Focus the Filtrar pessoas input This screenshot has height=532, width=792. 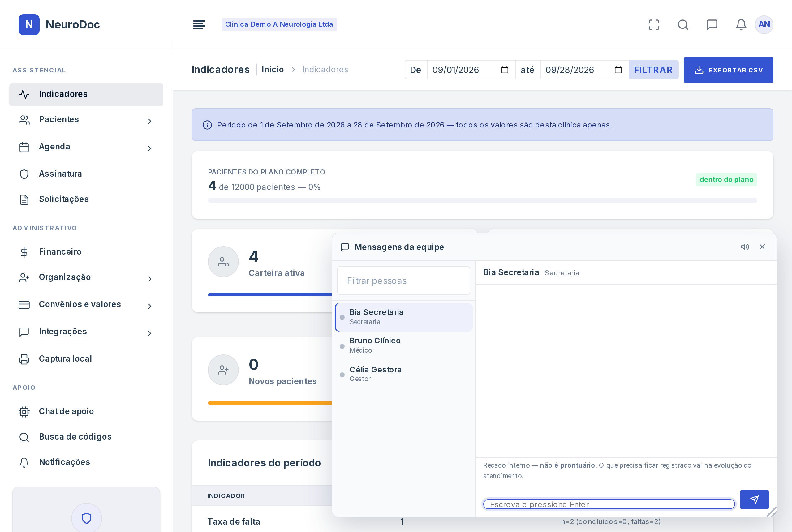click(x=403, y=281)
